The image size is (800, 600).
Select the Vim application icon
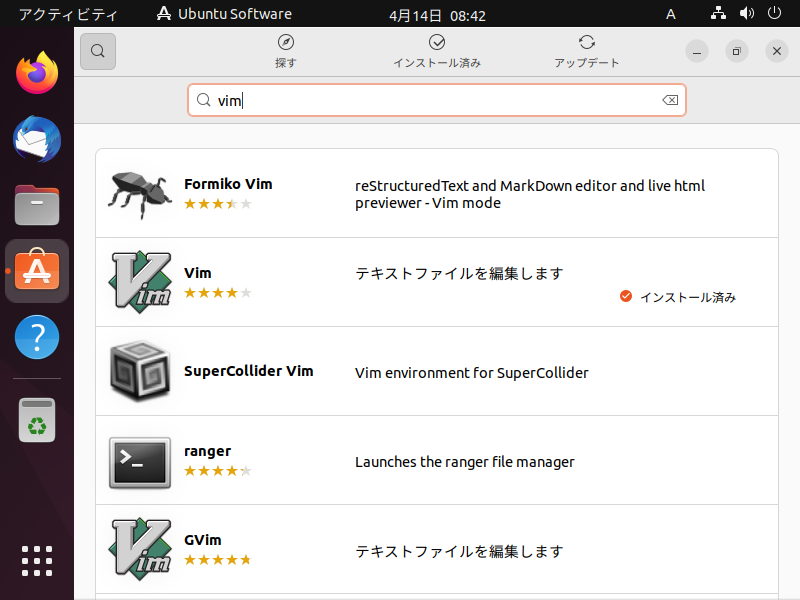tap(140, 282)
